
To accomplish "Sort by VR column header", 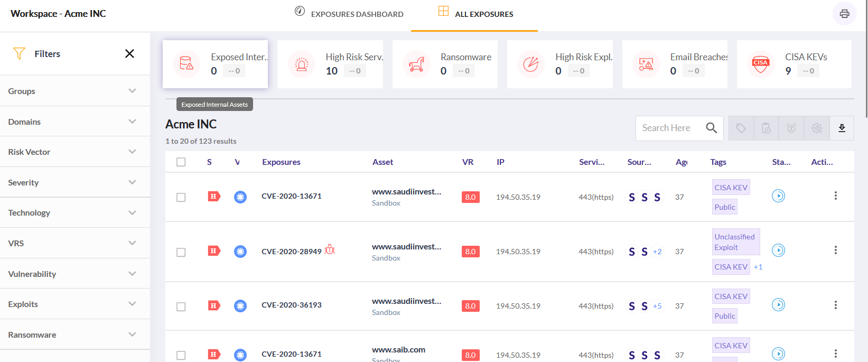I will pyautogui.click(x=468, y=162).
